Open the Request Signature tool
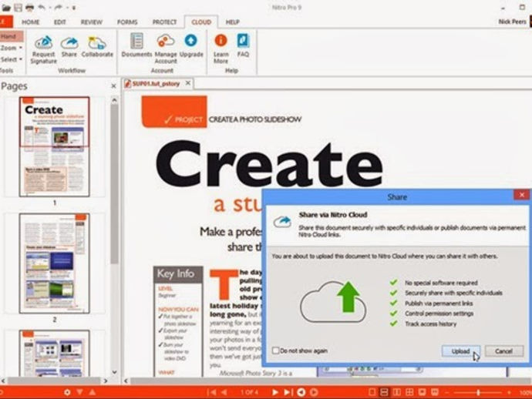Viewport: 532px width, 399px height. coord(43,49)
